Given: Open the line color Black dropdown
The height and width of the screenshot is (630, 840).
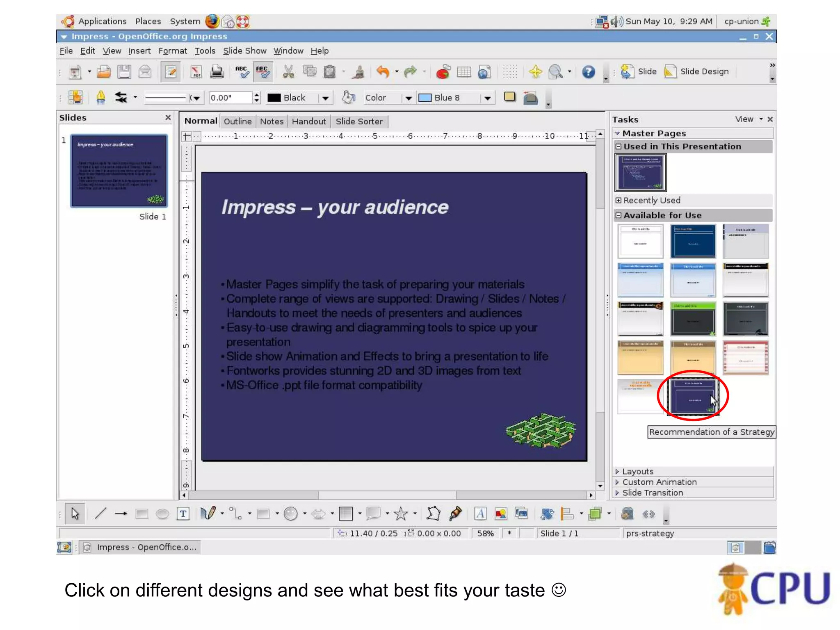Looking at the screenshot, I should coord(325,98).
